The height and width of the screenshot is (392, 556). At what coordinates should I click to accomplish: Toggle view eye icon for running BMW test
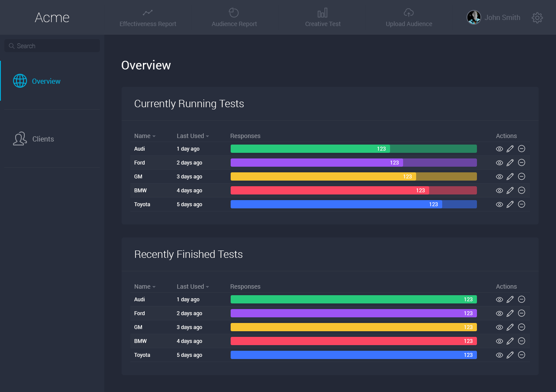[x=500, y=191]
